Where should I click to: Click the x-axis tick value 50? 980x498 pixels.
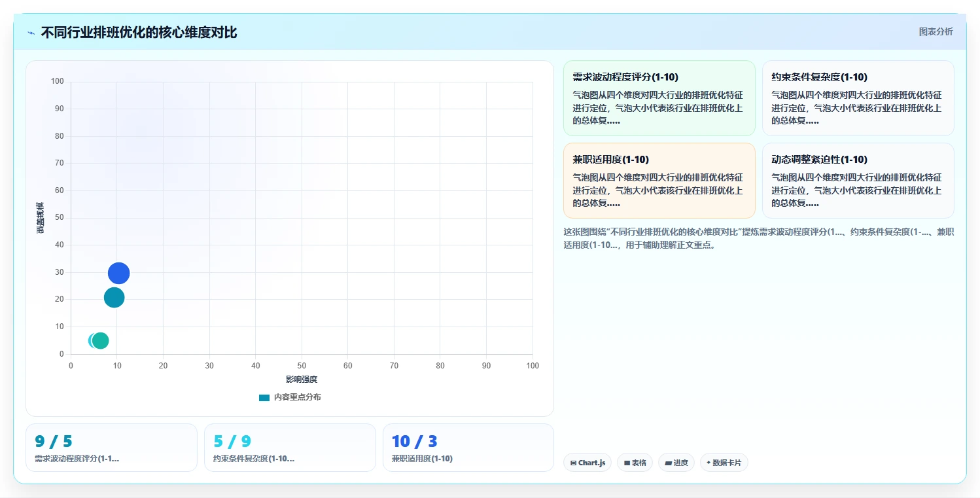coord(302,366)
